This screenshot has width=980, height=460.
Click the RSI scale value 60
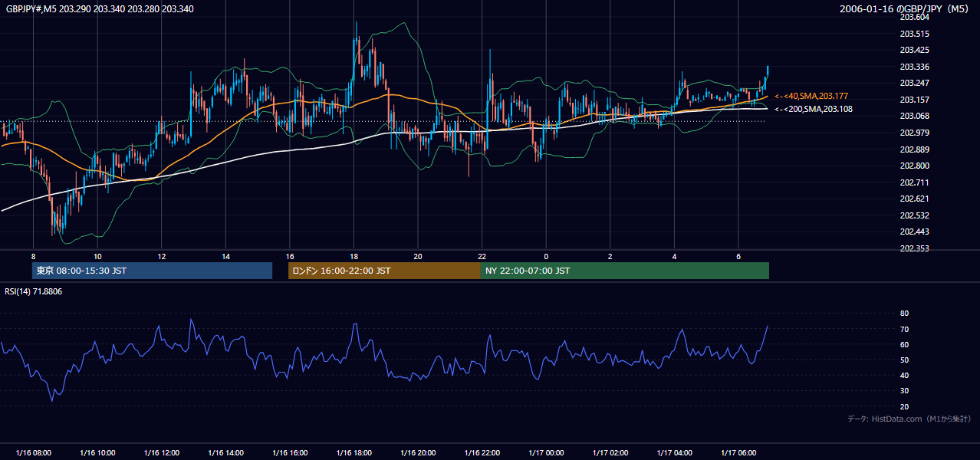click(x=904, y=344)
